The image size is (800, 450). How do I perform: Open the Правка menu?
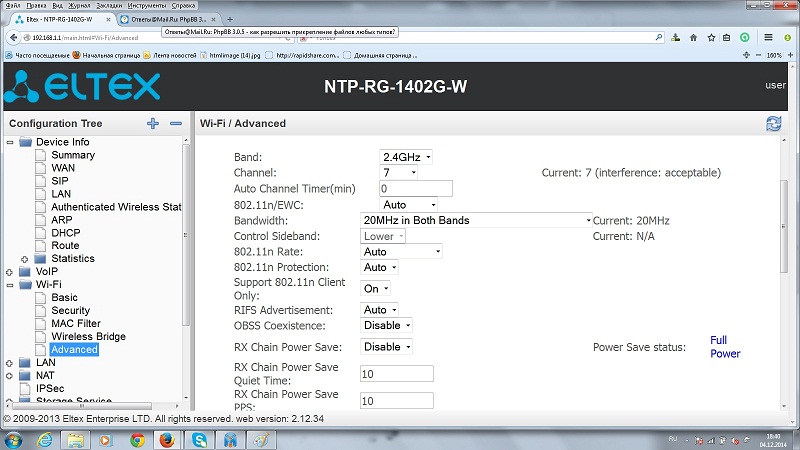pyautogui.click(x=36, y=5)
